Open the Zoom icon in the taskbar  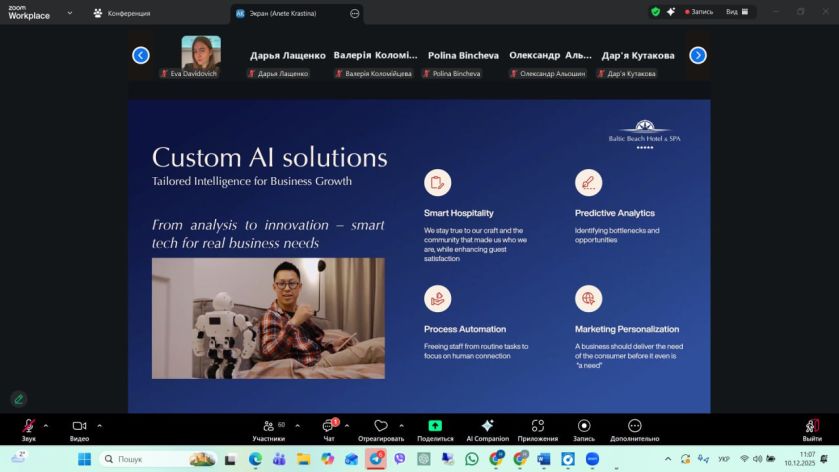[x=592, y=459]
